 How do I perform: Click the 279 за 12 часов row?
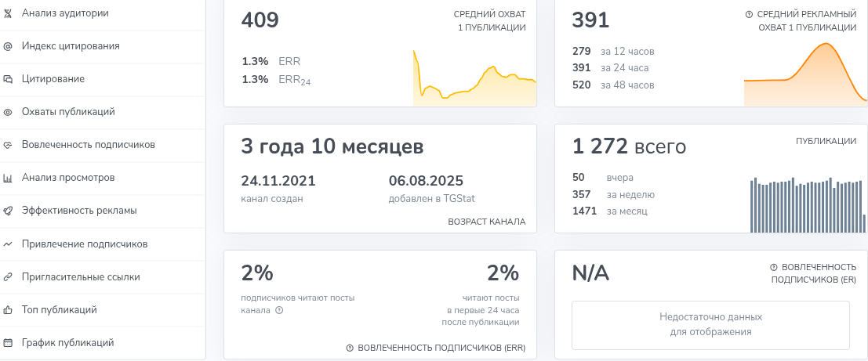pyautogui.click(x=613, y=52)
